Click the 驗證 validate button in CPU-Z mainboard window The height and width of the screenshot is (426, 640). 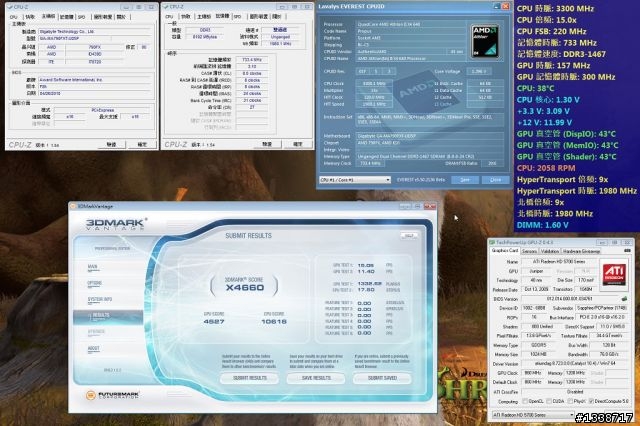(111, 144)
